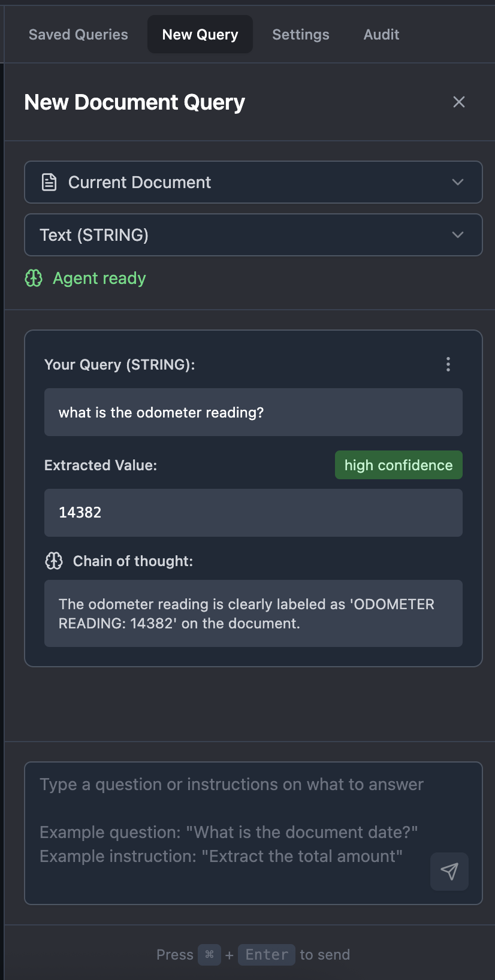The height and width of the screenshot is (980, 495).
Task: Click the Enter key badge in the footer
Action: [x=266, y=954]
